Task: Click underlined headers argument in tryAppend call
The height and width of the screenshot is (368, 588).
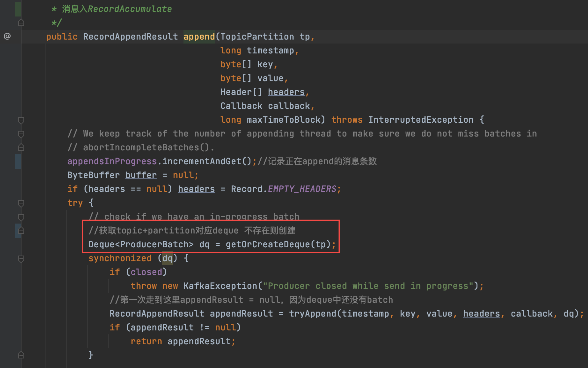Action: coord(481,314)
